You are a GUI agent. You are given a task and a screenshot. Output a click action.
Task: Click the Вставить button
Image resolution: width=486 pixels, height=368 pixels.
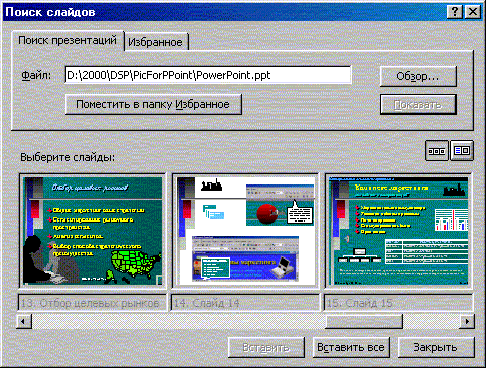click(x=266, y=347)
